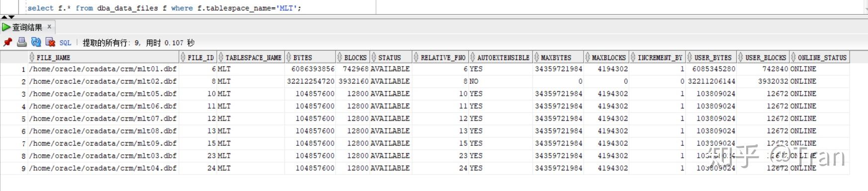
Task: Open the 查询结果 tab
Action: [x=27, y=27]
